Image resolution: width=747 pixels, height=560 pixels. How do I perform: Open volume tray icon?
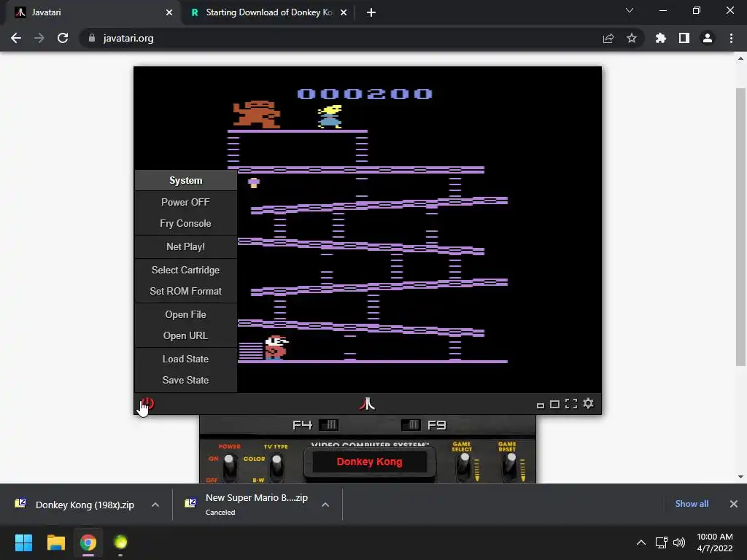click(679, 542)
